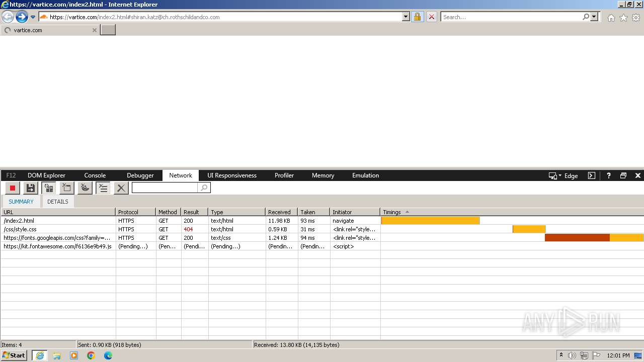The height and width of the screenshot is (362, 644).
Task: Sort by the URL column header
Action: 58,212
